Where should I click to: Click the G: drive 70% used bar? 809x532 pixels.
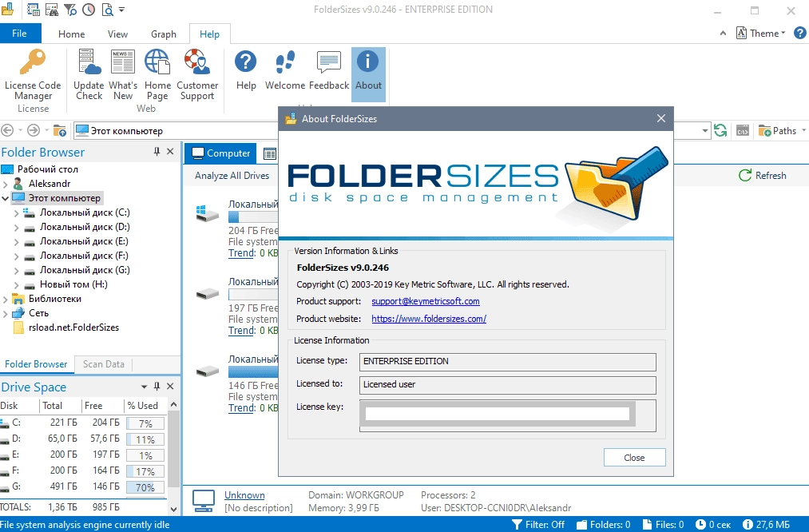145,487
